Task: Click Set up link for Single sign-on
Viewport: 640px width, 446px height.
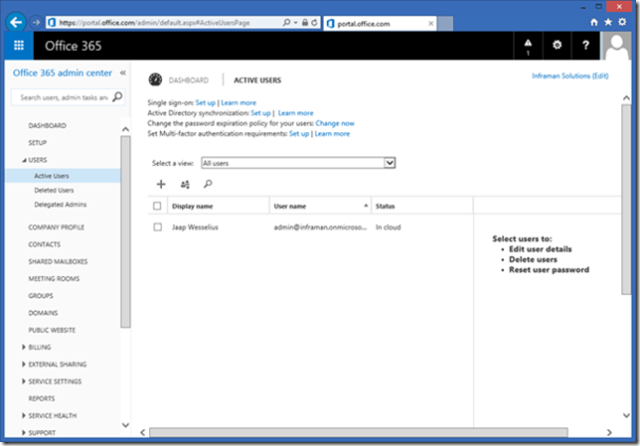Action: pyautogui.click(x=205, y=103)
